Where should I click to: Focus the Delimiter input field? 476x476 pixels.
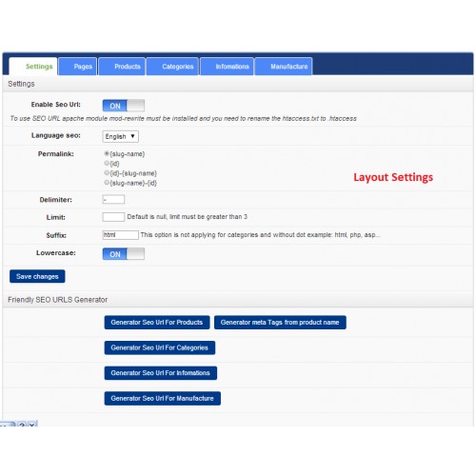pos(113,200)
